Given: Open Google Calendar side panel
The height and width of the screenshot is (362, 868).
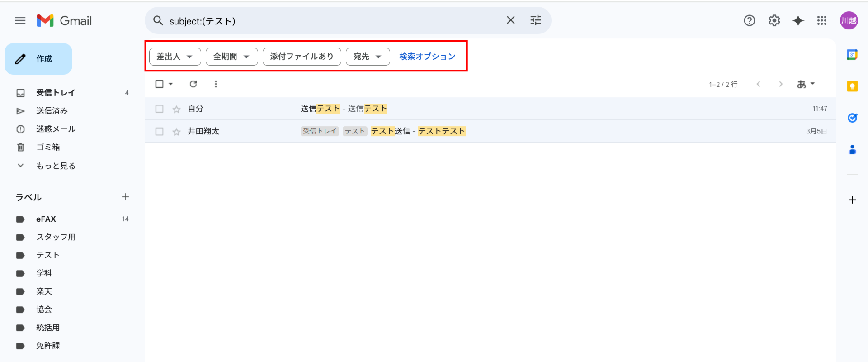Looking at the screenshot, I should tap(852, 55).
